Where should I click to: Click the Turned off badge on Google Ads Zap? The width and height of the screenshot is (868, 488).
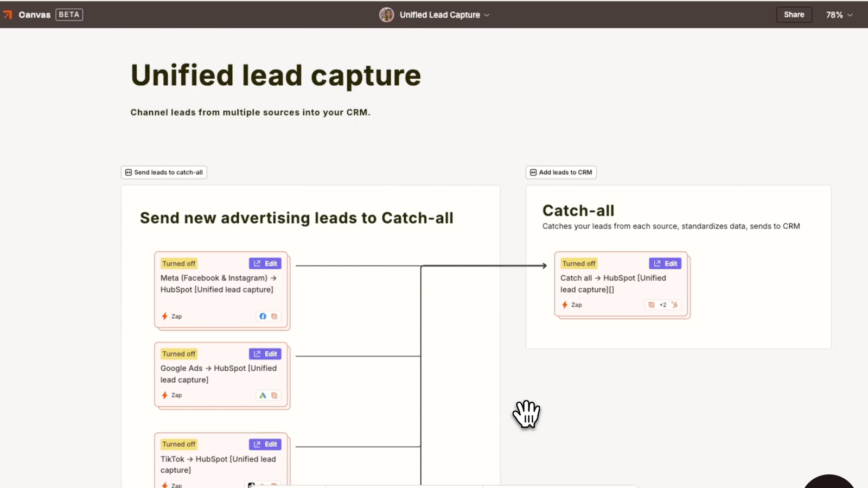coord(178,354)
